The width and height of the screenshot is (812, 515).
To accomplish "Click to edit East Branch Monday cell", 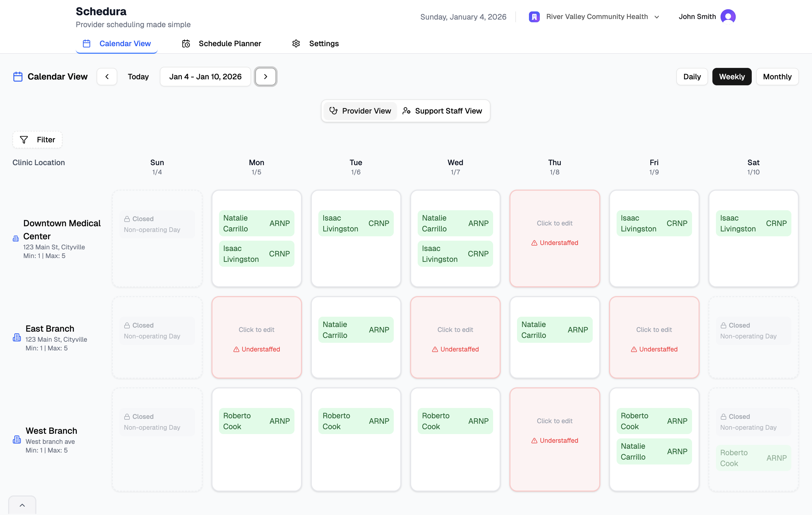I will pyautogui.click(x=256, y=337).
